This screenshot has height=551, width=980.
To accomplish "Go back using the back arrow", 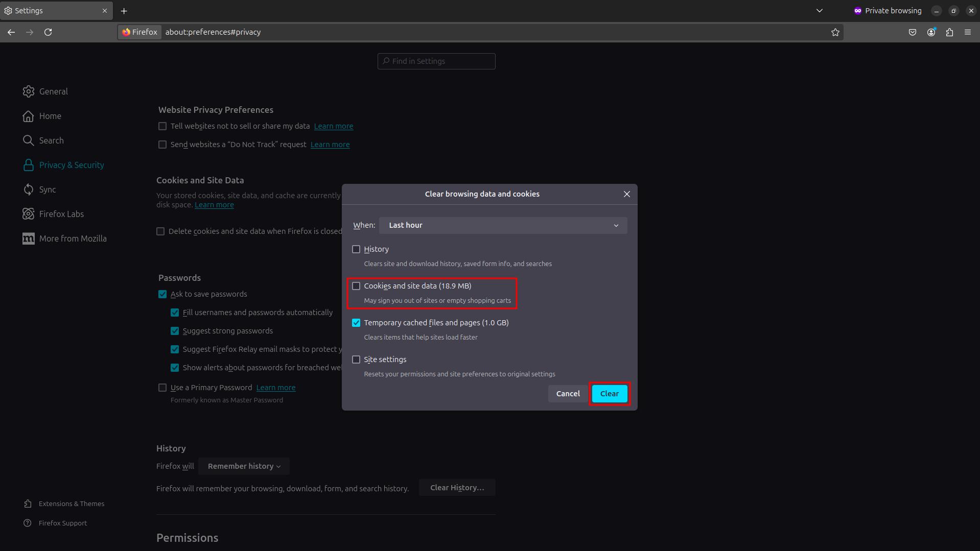I will tap(11, 32).
